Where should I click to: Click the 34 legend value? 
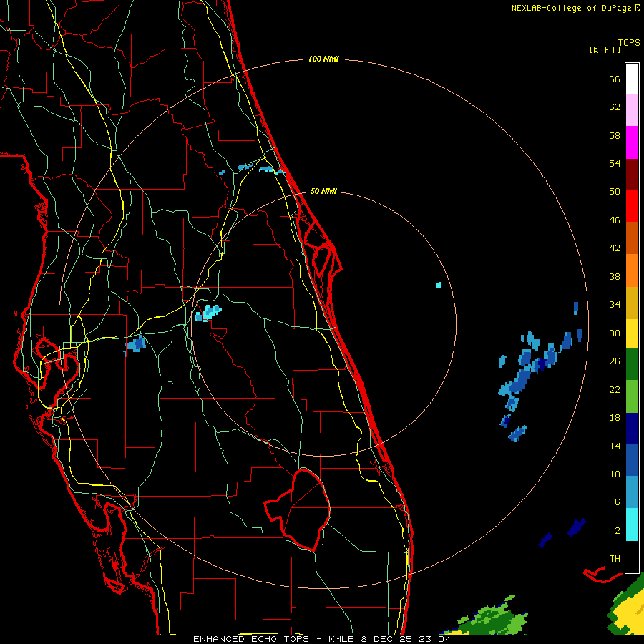(615, 304)
